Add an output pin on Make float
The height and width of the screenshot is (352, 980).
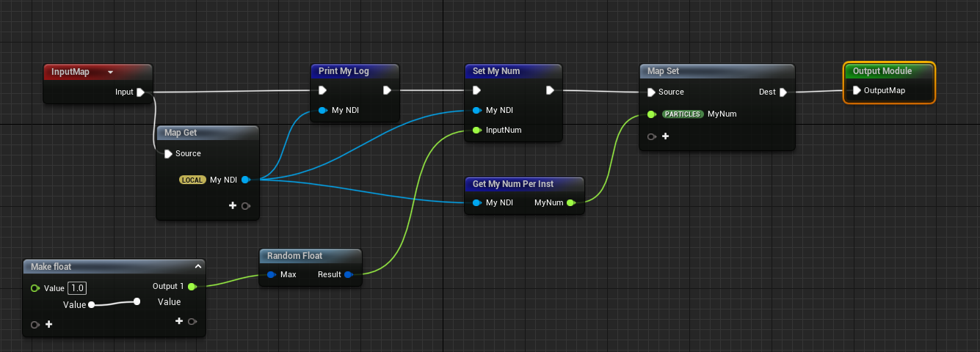pos(178,321)
